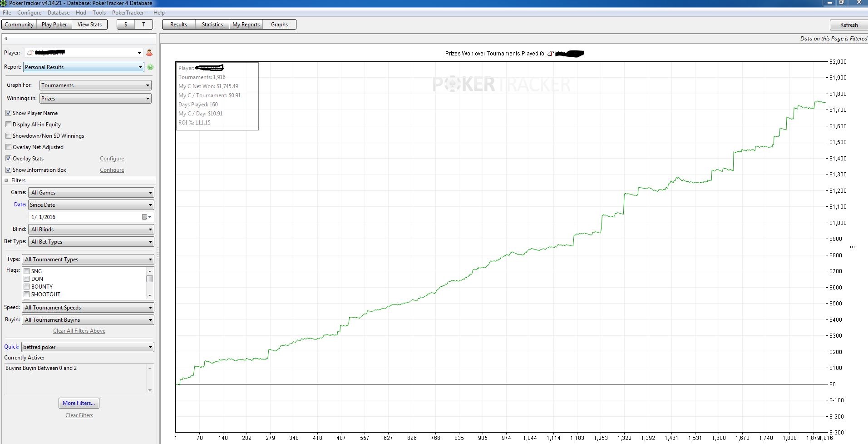Click Configure link beside Show Information Box
The image size is (868, 444).
coord(112,170)
